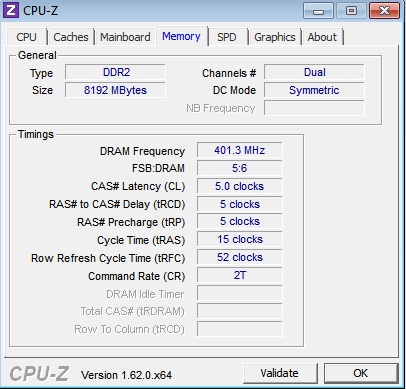This screenshot has width=406, height=389.
Task: Click the tRCD value field beside RAS# to CAS# Delay
Action: point(239,204)
